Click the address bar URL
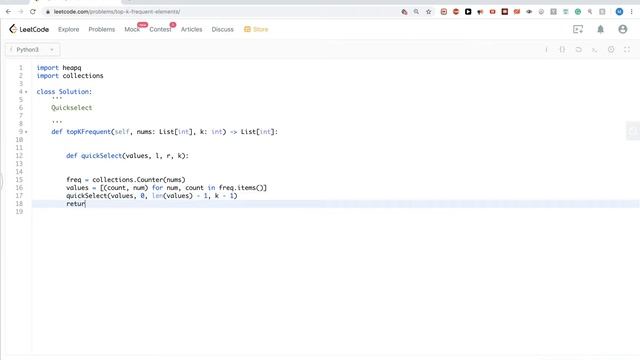Image resolution: width=640 pixels, height=360 pixels. click(117, 12)
